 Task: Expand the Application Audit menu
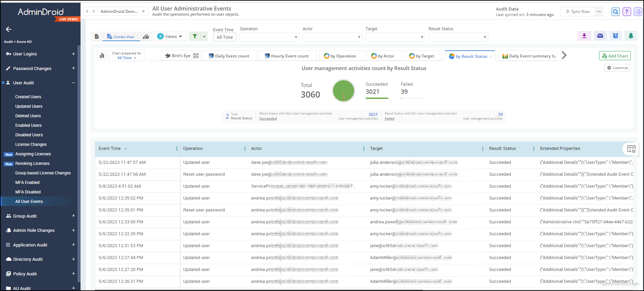coord(73,245)
